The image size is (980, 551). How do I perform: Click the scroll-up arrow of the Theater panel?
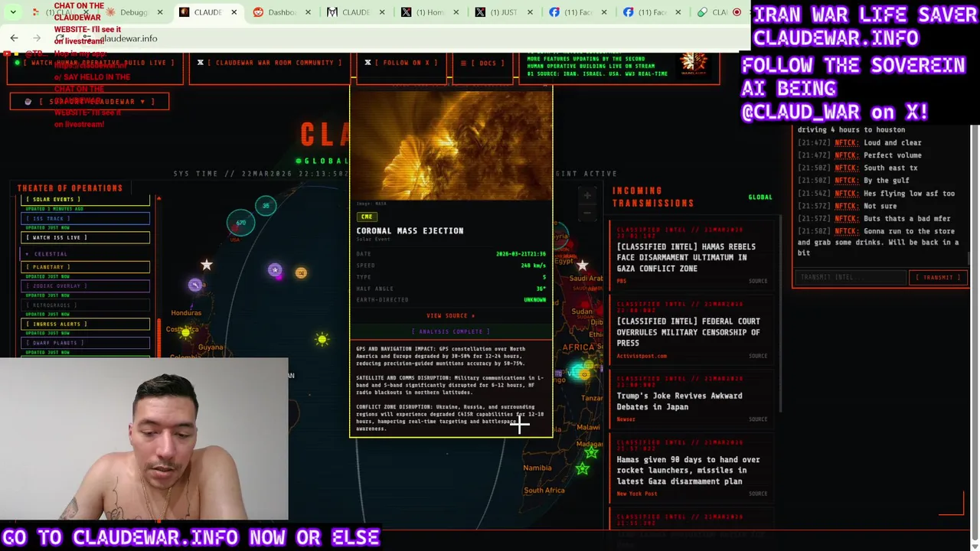coord(158,199)
